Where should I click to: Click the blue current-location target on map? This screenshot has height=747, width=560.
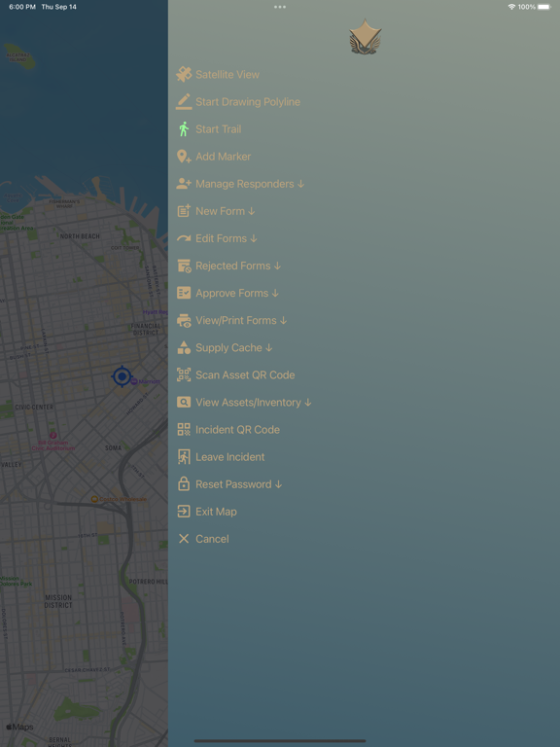122,376
